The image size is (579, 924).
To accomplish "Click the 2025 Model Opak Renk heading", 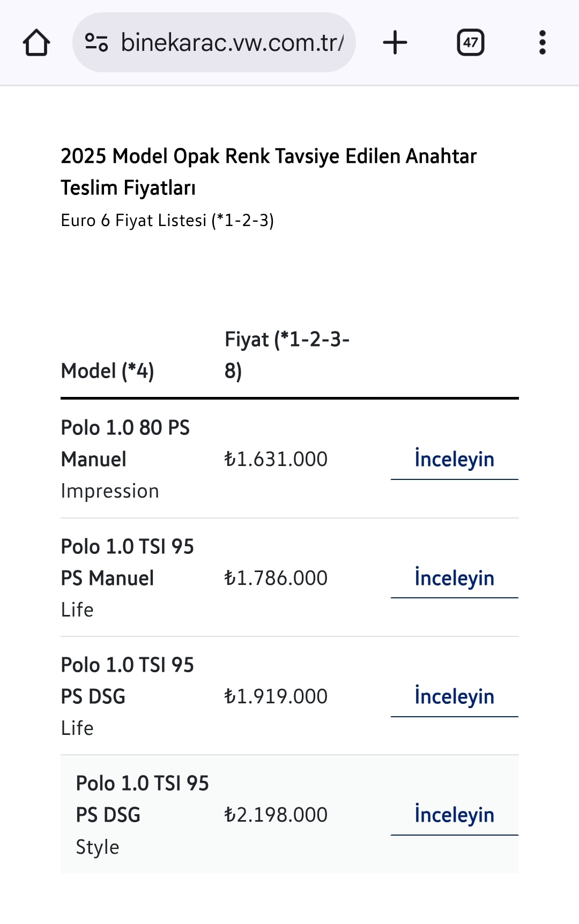I will [269, 172].
